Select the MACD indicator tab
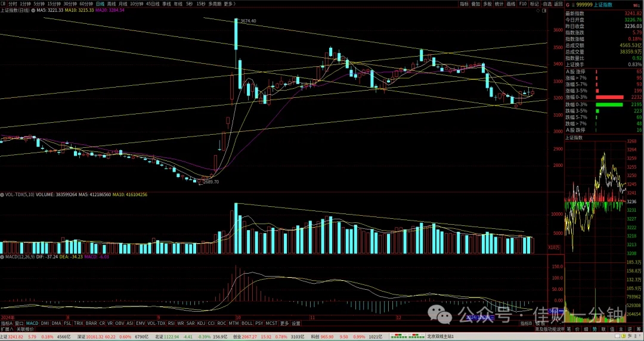This screenshot has width=644, height=341. (32, 323)
